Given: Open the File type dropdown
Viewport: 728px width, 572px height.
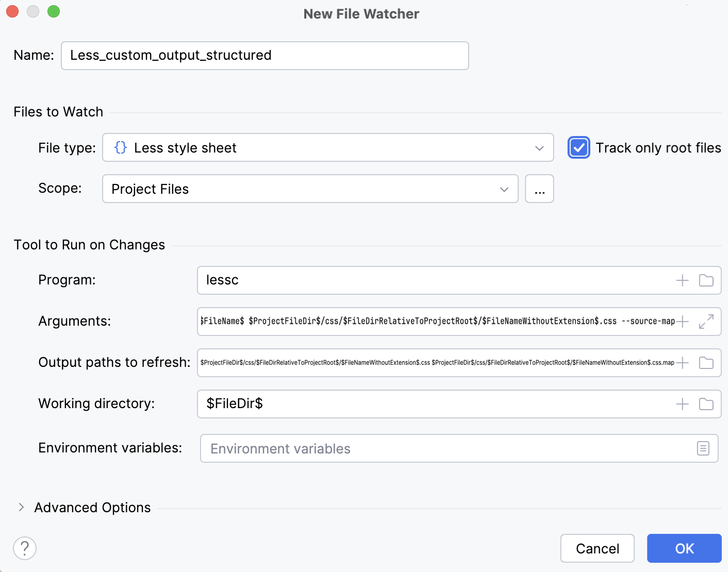Looking at the screenshot, I should pyautogui.click(x=539, y=147).
